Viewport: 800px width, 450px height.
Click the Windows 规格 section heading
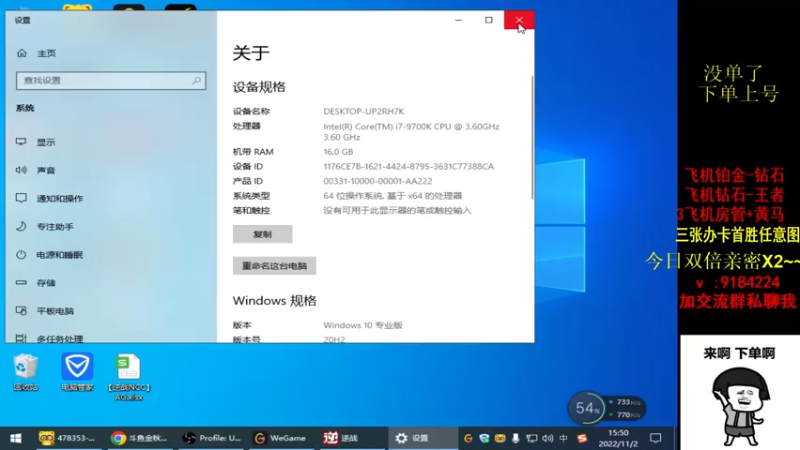274,301
